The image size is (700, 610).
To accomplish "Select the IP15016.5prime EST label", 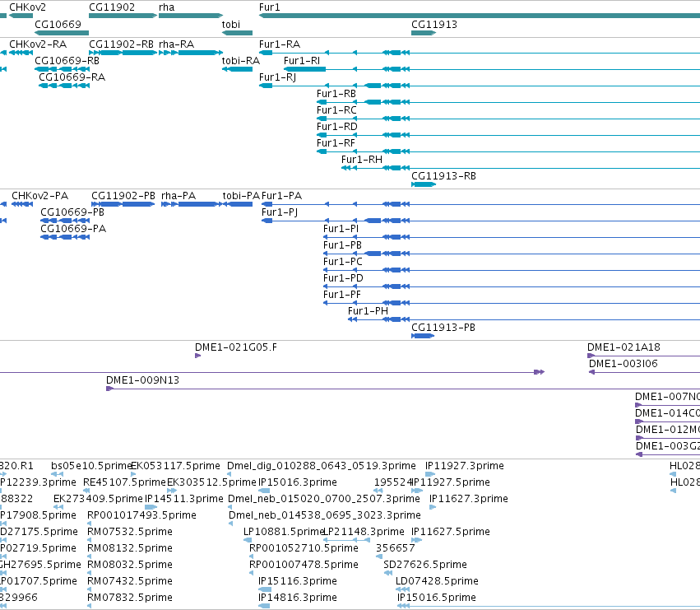I will (437, 598).
